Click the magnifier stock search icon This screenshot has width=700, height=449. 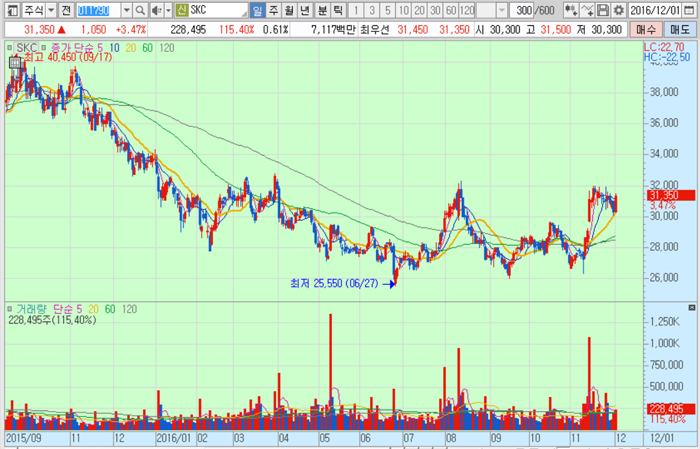click(x=141, y=9)
